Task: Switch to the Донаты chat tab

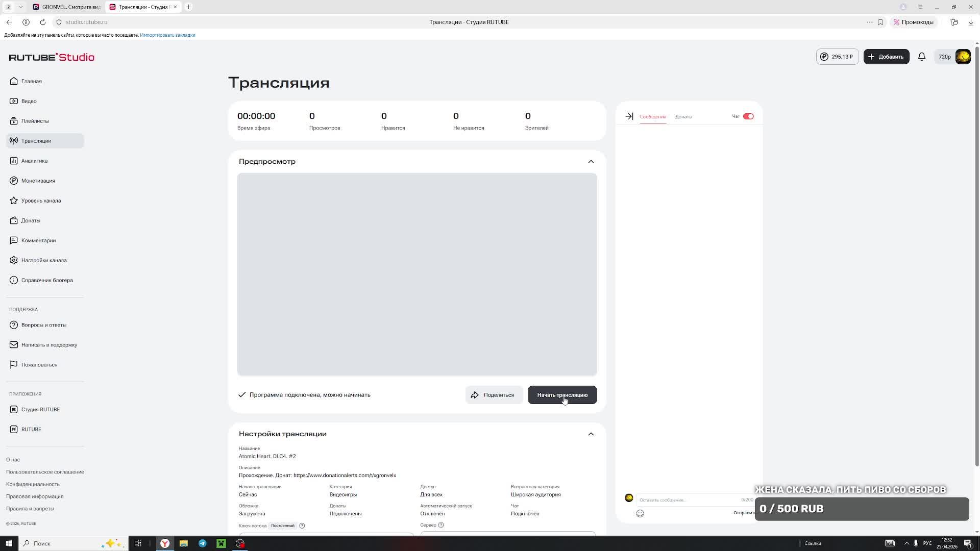Action: coord(683,117)
